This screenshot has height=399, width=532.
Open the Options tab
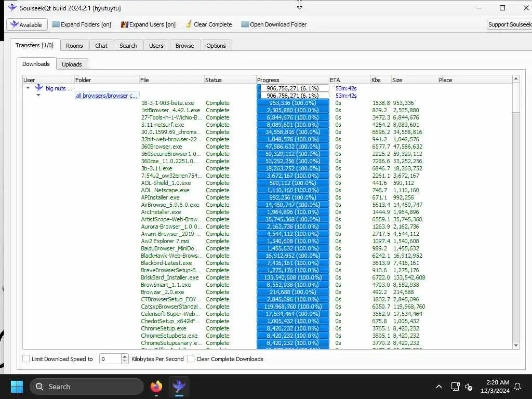pos(216,46)
